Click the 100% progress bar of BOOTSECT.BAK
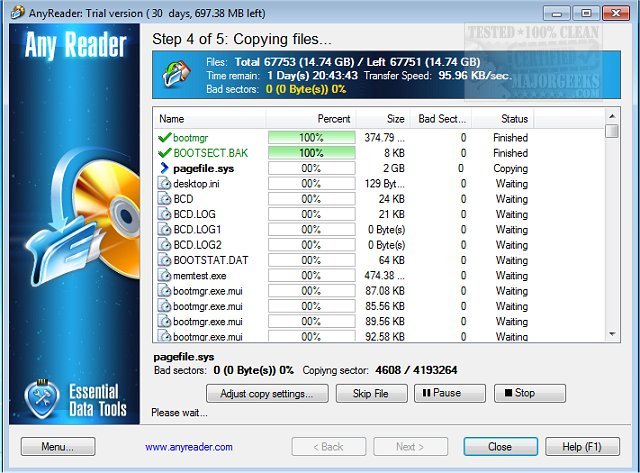The height and width of the screenshot is (473, 640). (x=311, y=153)
